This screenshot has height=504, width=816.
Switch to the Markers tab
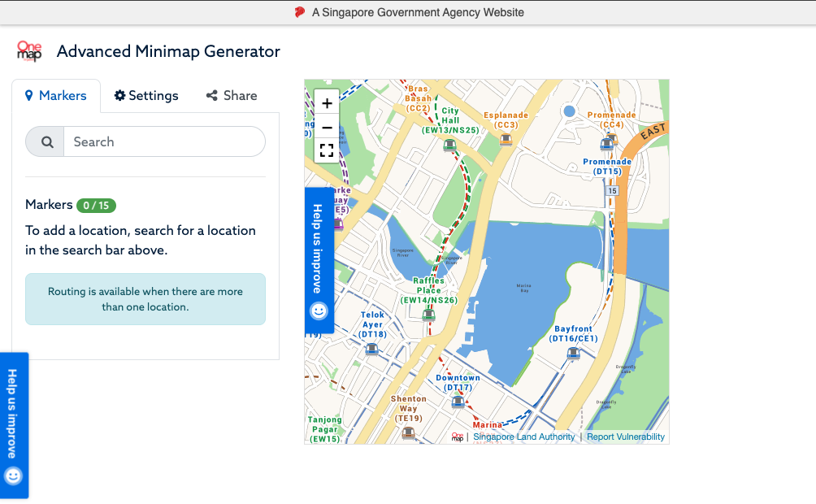point(56,96)
